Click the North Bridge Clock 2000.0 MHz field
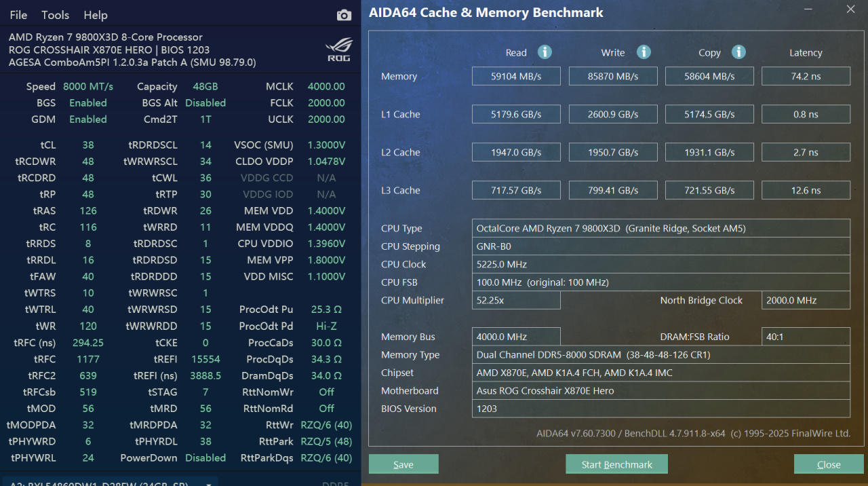 click(806, 300)
